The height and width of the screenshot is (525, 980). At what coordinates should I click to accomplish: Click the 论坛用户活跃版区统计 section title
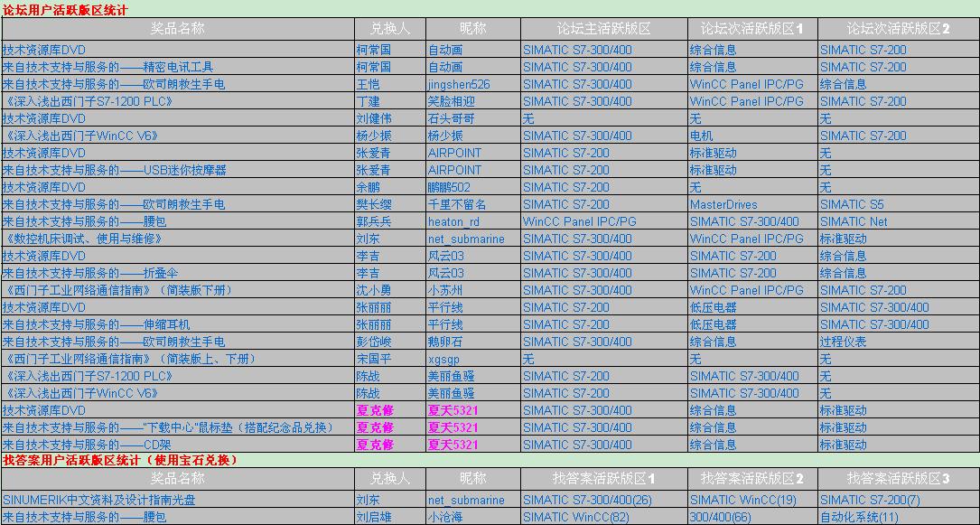[x=66, y=9]
